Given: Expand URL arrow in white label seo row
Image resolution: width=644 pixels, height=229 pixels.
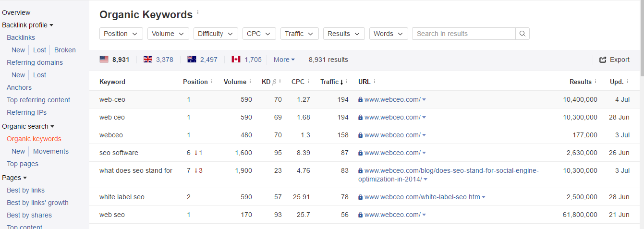Looking at the screenshot, I should point(484,197).
